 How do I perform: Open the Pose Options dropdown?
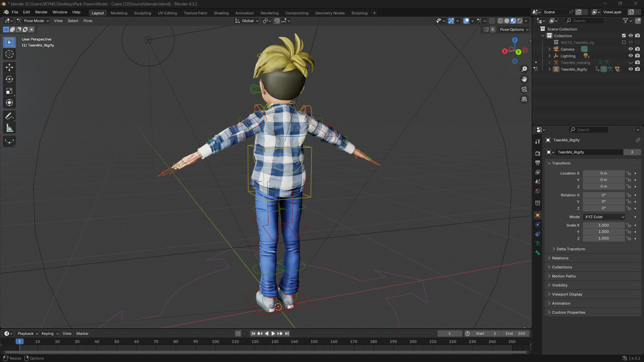pos(514,29)
